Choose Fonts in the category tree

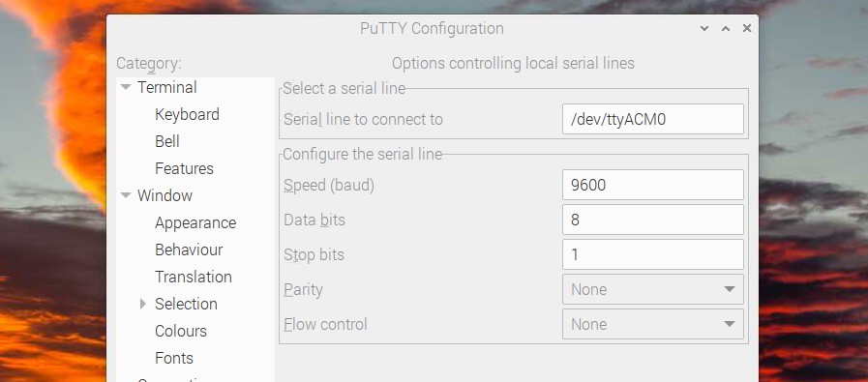coord(174,359)
